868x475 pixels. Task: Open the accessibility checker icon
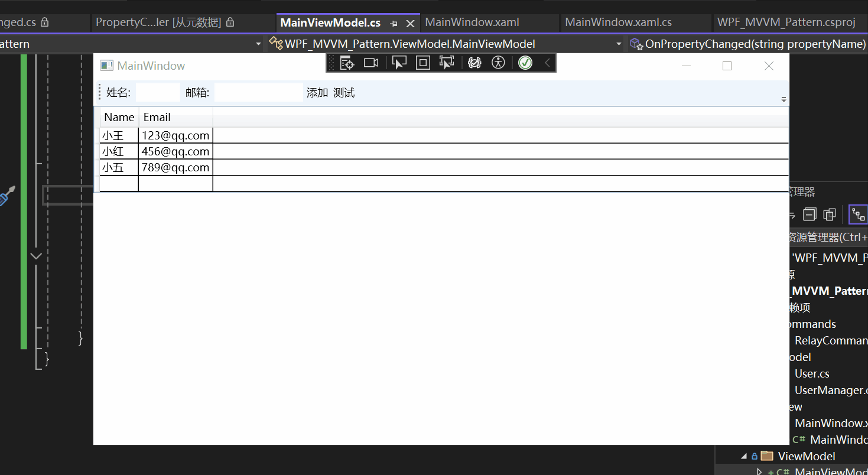tap(498, 62)
